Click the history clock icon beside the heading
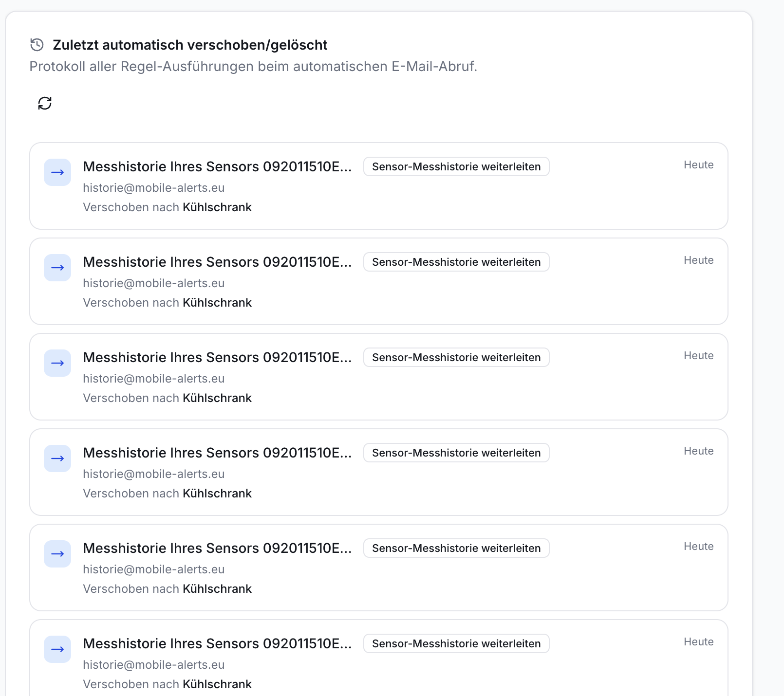The width and height of the screenshot is (784, 696). [x=37, y=45]
